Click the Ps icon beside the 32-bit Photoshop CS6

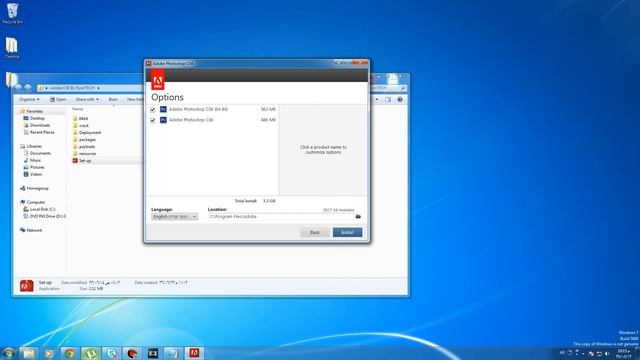point(163,120)
